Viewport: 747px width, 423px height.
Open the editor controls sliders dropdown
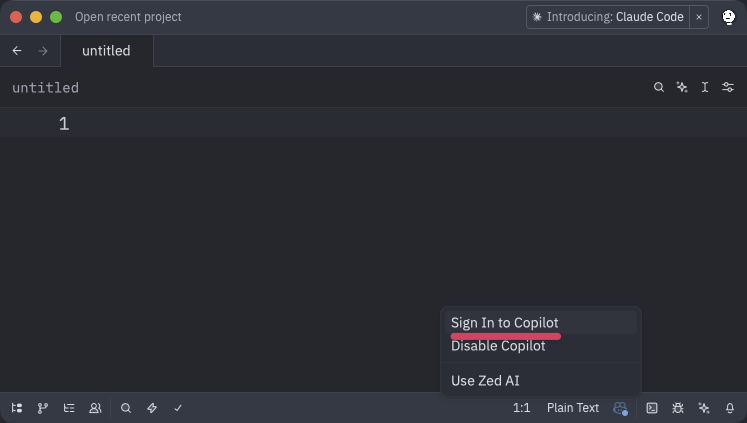728,88
